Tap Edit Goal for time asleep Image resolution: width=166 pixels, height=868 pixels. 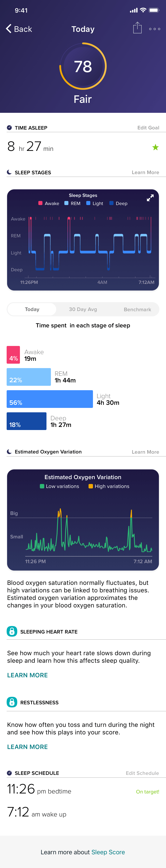tap(148, 128)
